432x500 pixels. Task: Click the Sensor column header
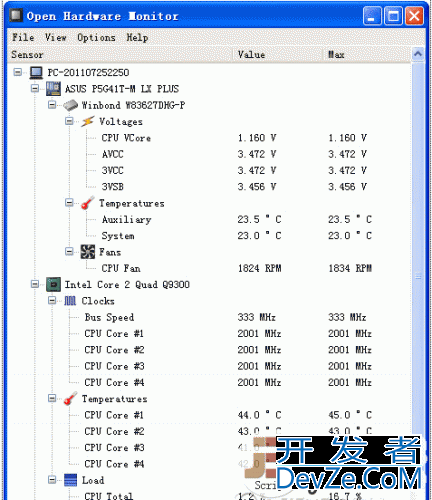pos(120,55)
